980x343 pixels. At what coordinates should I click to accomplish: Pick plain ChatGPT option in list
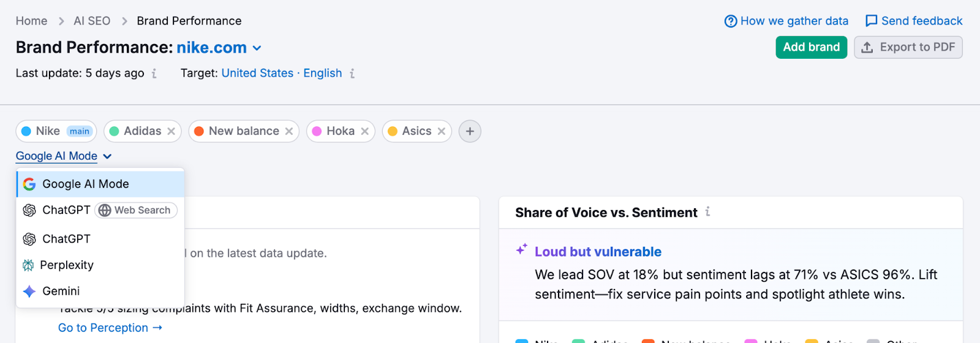(66, 239)
